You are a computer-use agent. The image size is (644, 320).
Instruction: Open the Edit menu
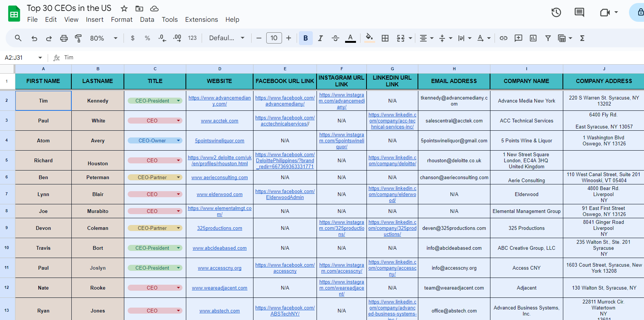[51, 20]
